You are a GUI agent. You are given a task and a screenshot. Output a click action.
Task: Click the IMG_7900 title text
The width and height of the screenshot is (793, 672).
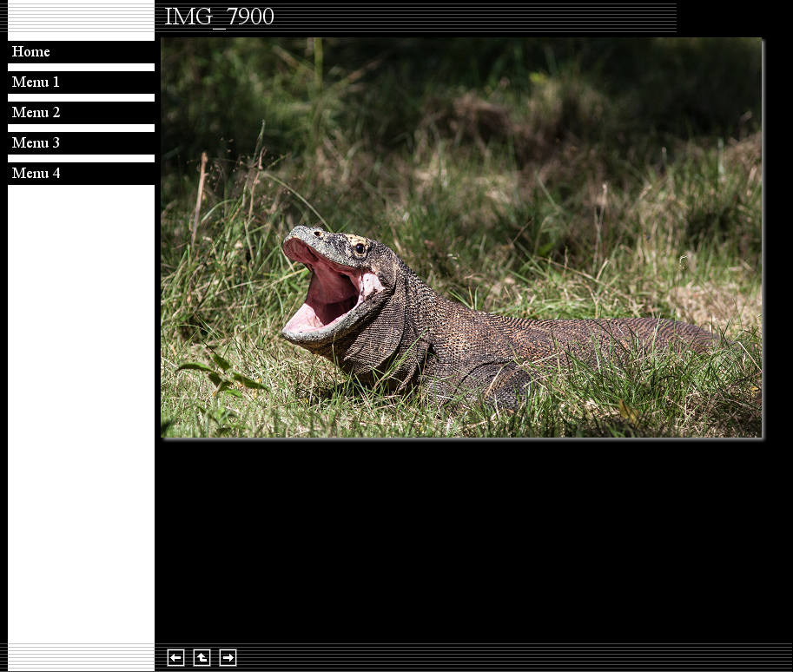219,17
